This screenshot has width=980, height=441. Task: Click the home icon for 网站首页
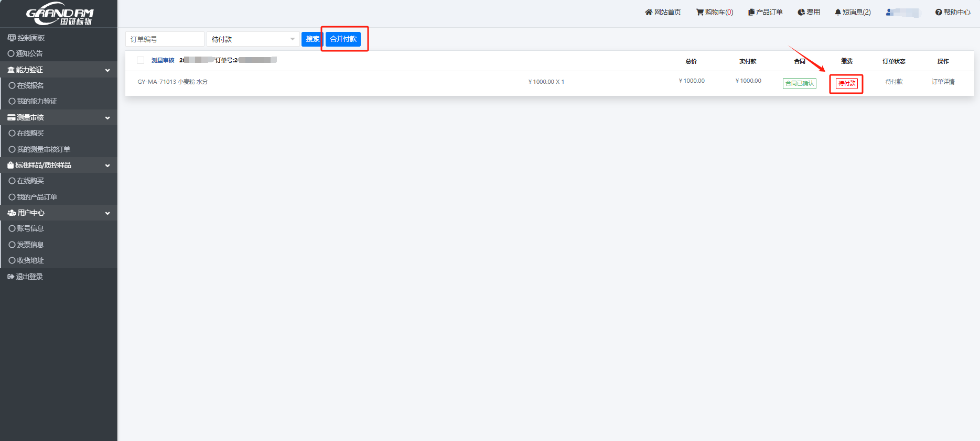click(x=649, y=12)
